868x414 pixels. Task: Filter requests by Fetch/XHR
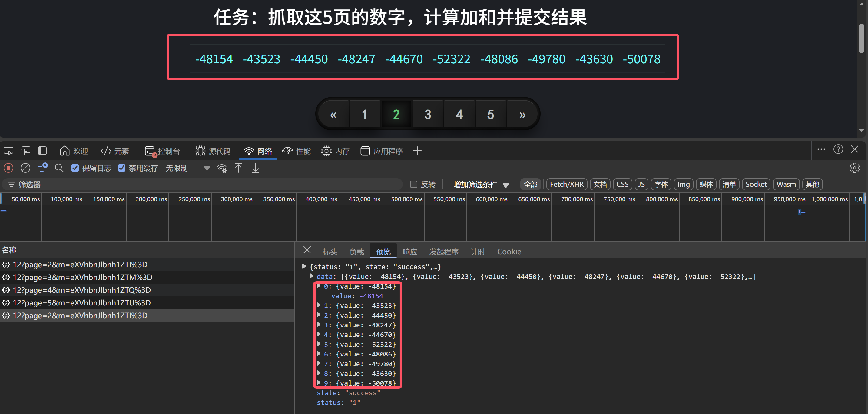pos(566,184)
